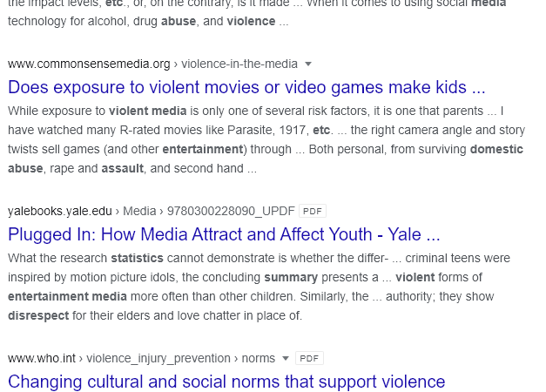Open 'Changing cultural and social norms' link
The height and width of the screenshot is (392, 546).
[226, 382]
